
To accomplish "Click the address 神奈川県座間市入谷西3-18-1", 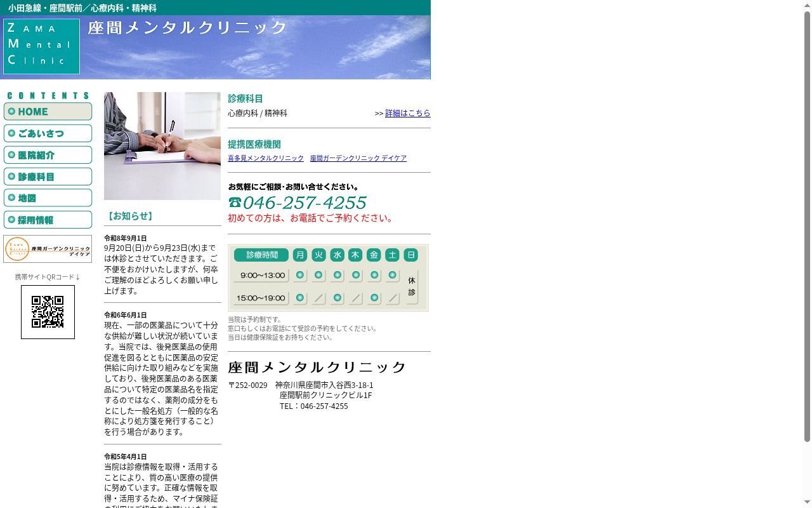I will (324, 385).
